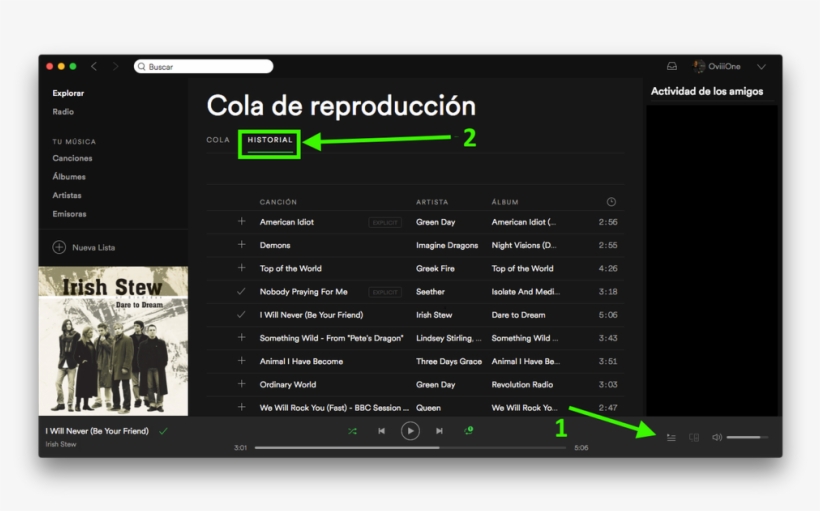Open artist Queen
The image size is (820, 511).
click(x=428, y=407)
